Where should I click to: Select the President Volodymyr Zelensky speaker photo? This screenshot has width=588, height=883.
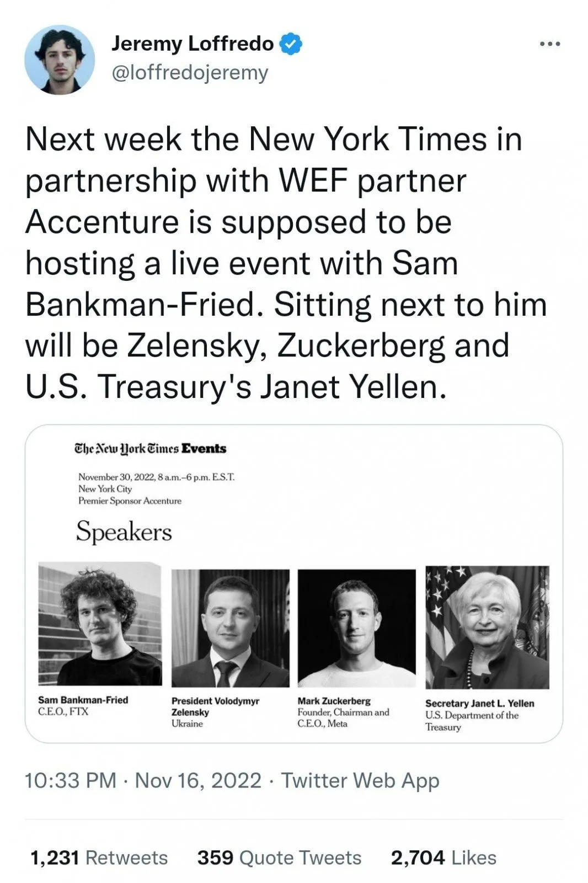pyautogui.click(x=230, y=628)
